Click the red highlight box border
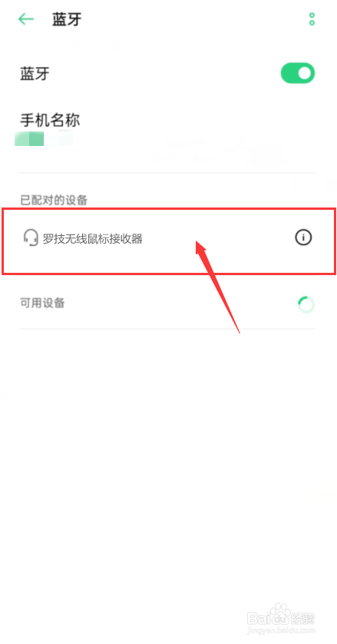This screenshot has width=337, height=644. click(x=169, y=208)
